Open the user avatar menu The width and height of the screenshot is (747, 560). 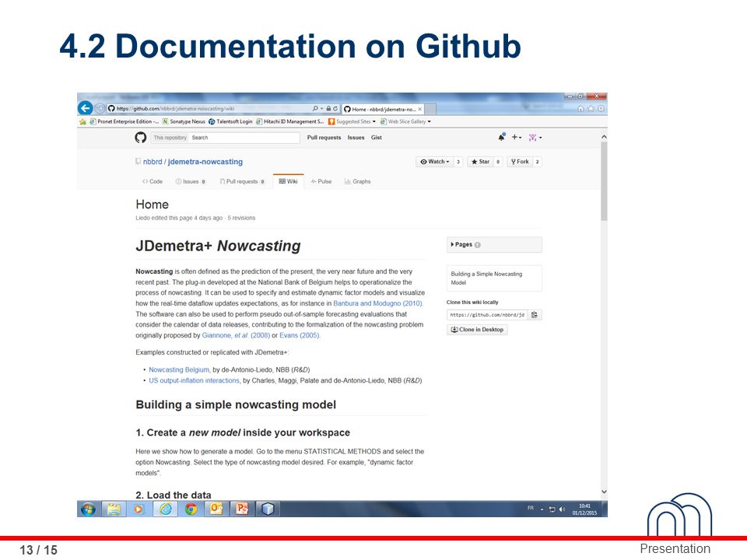(535, 138)
